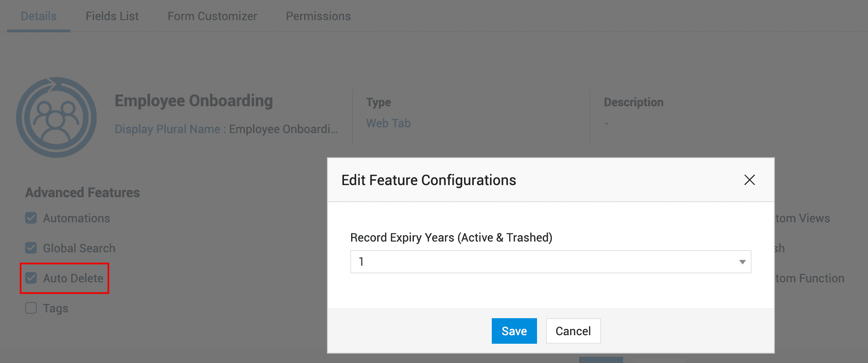Open the Permissions tab
This screenshot has width=868, height=363.
point(318,16)
